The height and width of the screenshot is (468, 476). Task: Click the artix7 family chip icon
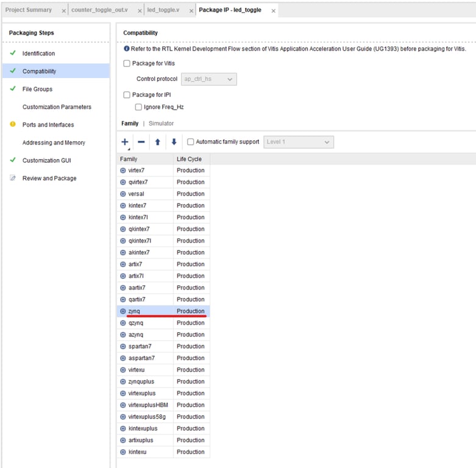[x=123, y=264]
